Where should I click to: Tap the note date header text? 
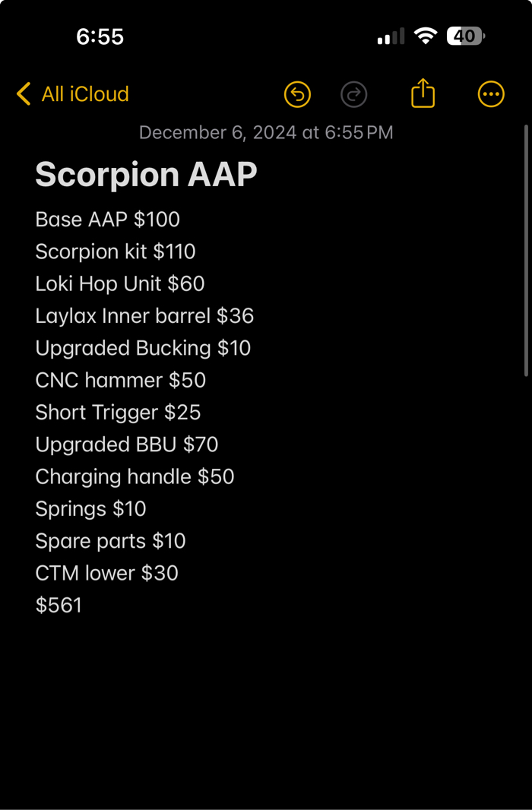(x=266, y=133)
